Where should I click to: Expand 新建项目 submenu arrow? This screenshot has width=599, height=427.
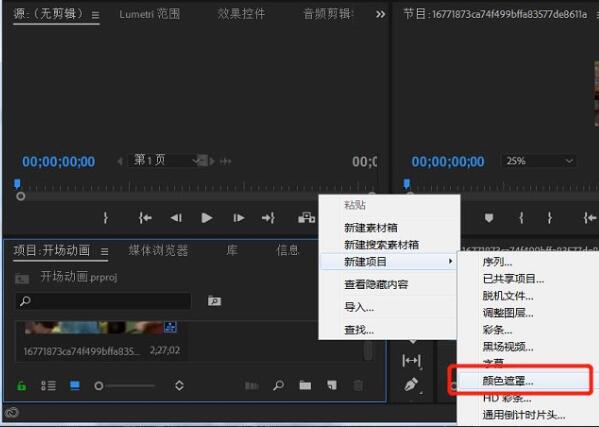451,261
